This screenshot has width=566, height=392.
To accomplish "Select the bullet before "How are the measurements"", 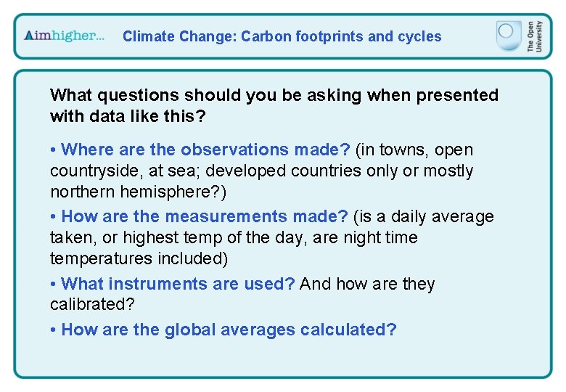I will click(x=54, y=217).
